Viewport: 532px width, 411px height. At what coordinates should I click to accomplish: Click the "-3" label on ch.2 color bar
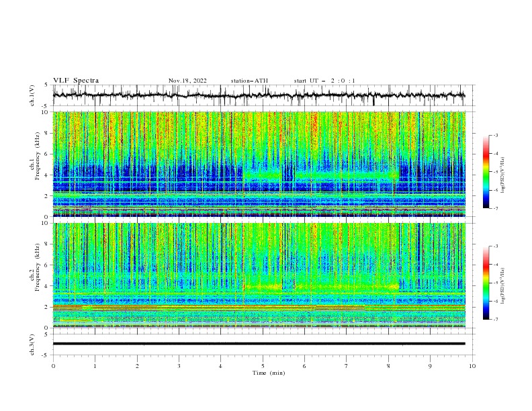point(496,246)
